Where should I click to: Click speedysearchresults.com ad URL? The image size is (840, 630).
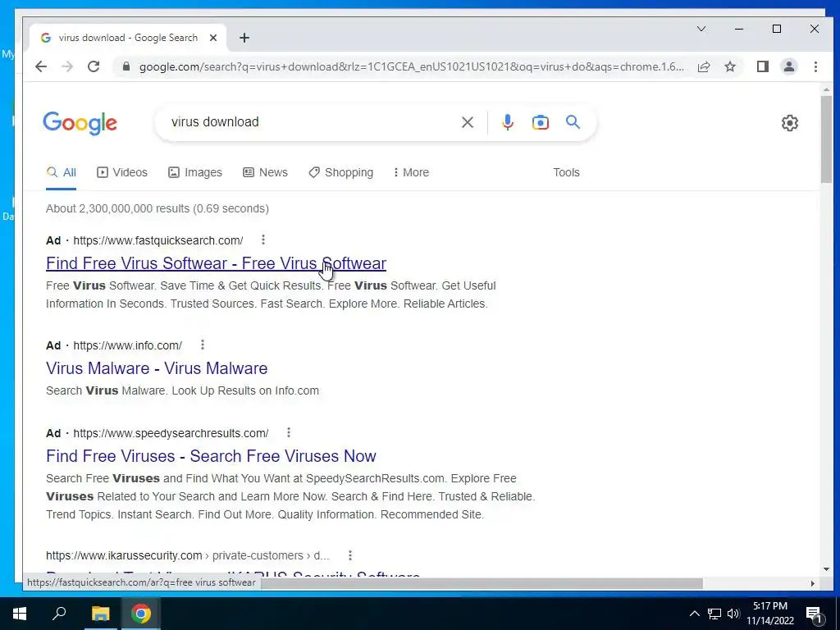coord(171,433)
